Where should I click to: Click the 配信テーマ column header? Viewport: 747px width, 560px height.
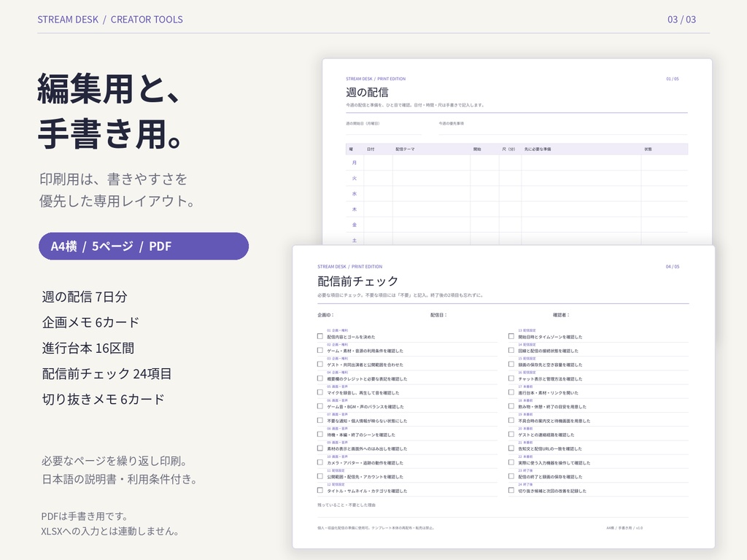pyautogui.click(x=405, y=149)
